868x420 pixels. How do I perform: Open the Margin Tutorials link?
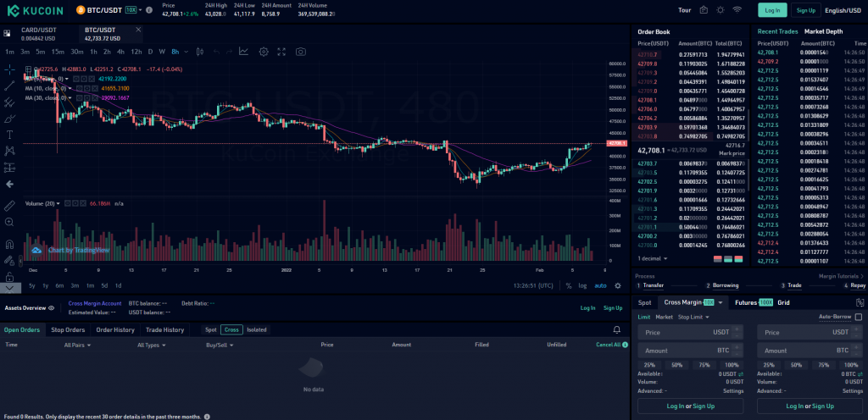[x=842, y=276]
